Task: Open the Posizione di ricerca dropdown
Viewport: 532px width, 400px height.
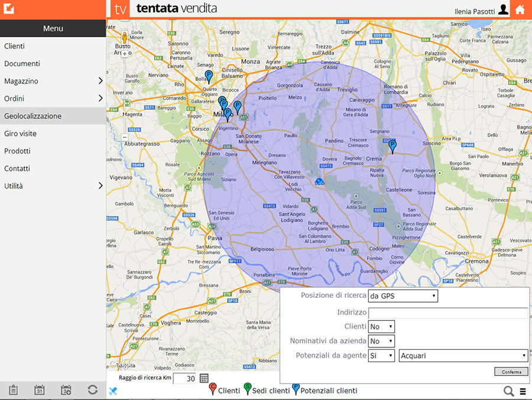Action: click(x=403, y=296)
